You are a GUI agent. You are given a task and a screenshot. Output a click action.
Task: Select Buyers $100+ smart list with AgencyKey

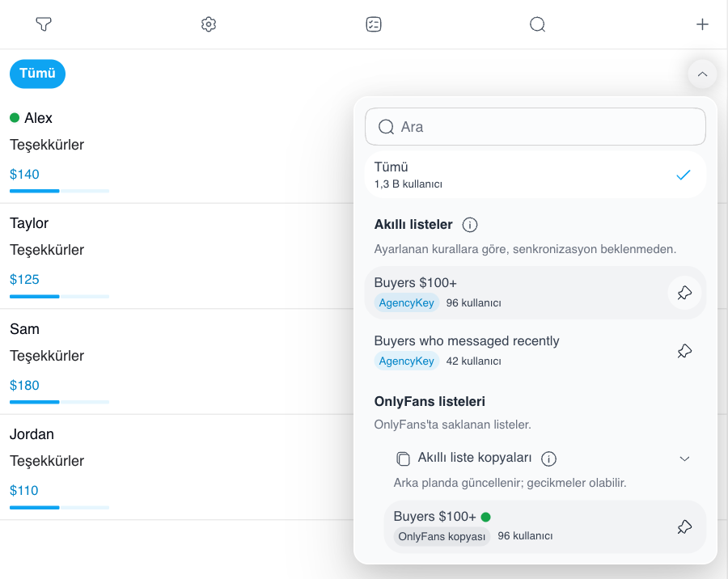[x=535, y=293]
